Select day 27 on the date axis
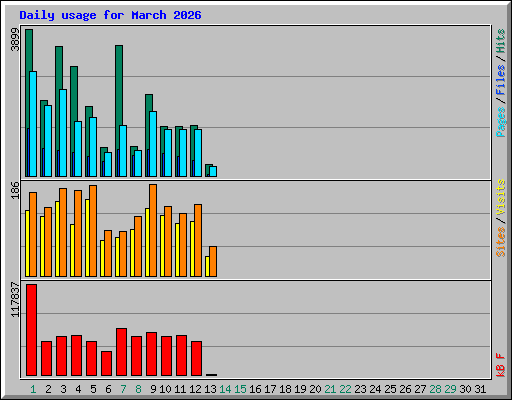 [x=420, y=389]
